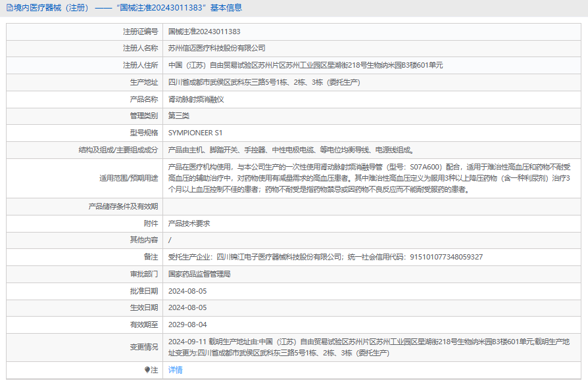
Task: Click the 变更情况 change record text
Action: coord(368,347)
